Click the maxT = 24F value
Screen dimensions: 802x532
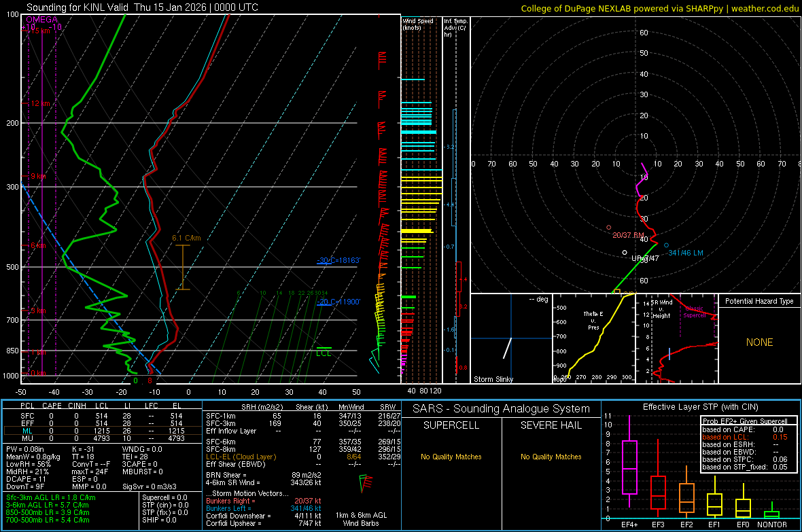coord(90,472)
